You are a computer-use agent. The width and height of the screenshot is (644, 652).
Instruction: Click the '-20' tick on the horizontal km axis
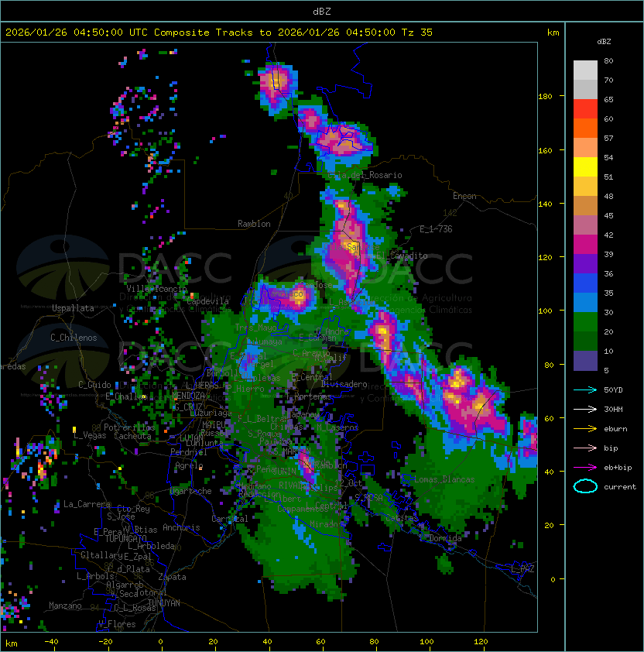coord(105,642)
